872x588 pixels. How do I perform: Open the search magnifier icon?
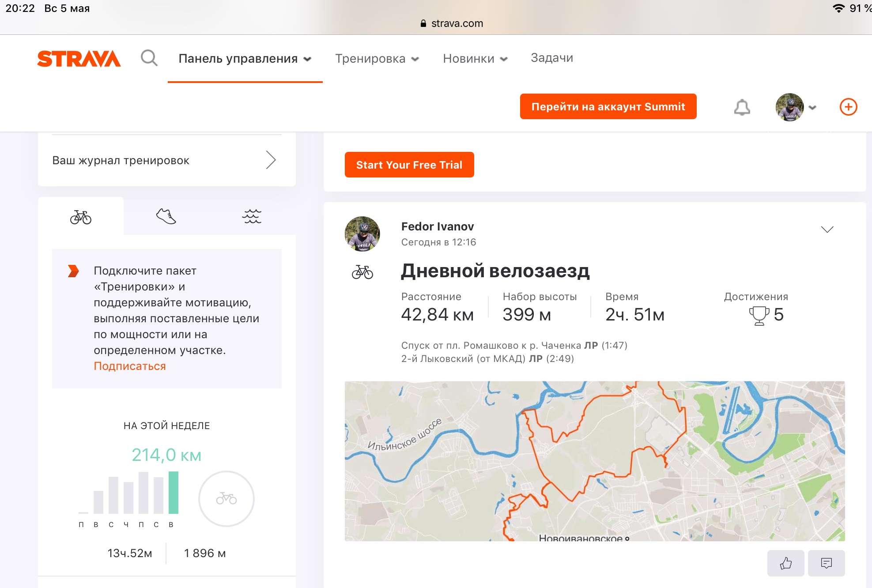point(149,58)
